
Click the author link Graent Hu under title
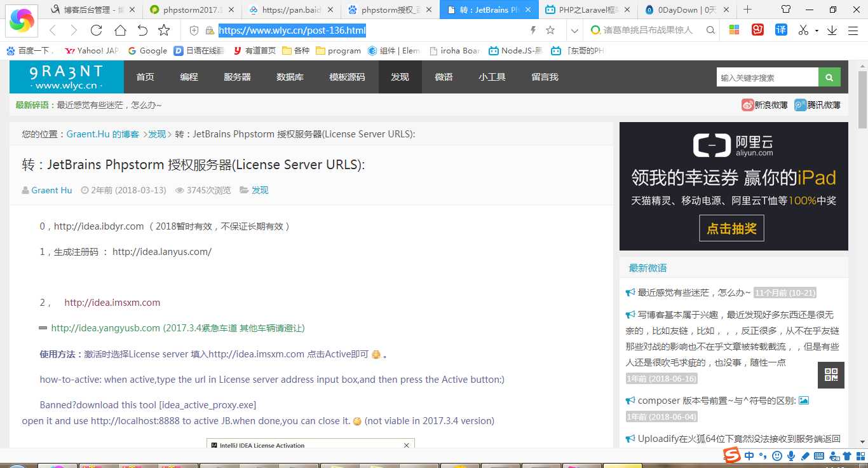51,190
